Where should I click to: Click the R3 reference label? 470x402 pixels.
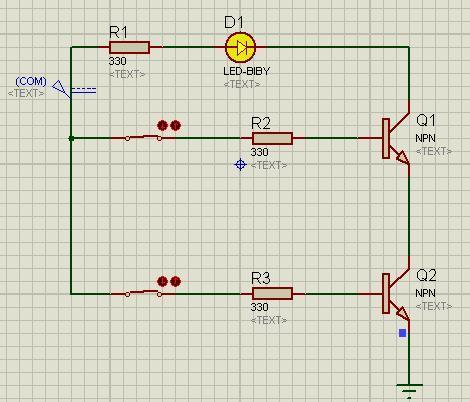coord(261,278)
